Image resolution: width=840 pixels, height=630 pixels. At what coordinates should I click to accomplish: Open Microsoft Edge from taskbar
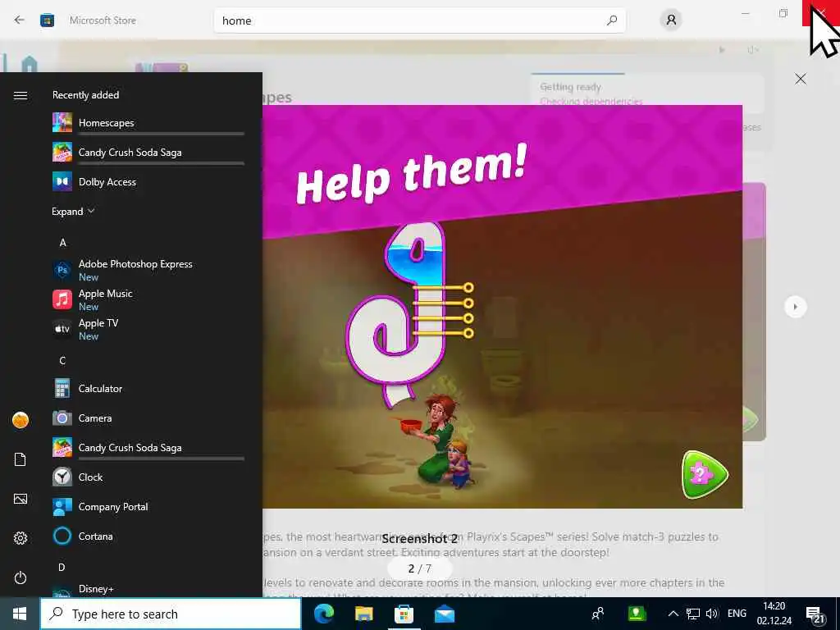(323, 614)
